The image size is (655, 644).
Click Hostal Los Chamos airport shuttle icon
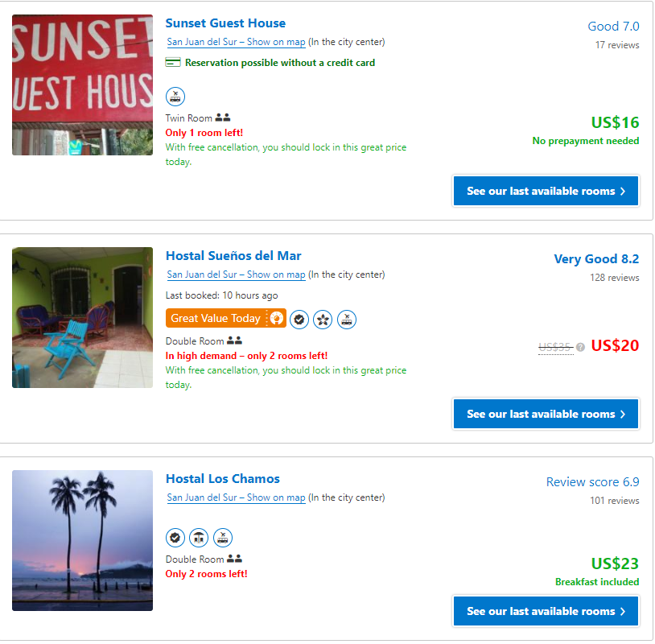[223, 537]
